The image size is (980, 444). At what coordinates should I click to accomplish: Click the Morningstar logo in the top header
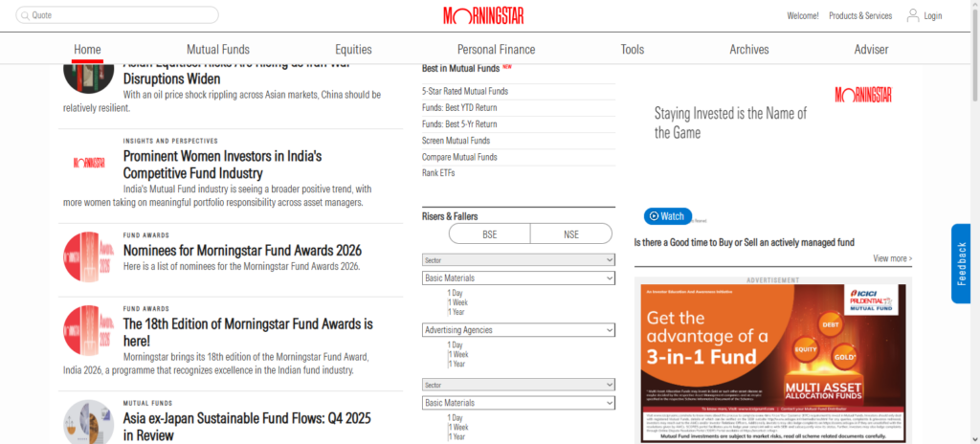pyautogui.click(x=483, y=15)
